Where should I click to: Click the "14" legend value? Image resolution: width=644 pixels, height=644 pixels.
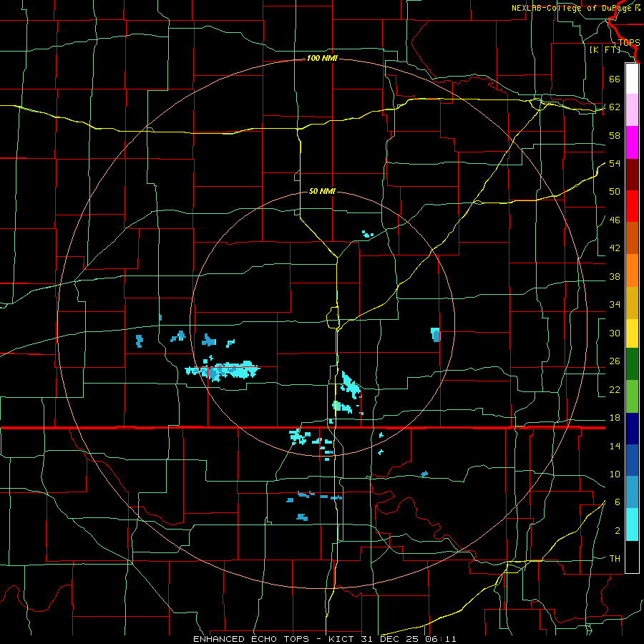[615, 447]
